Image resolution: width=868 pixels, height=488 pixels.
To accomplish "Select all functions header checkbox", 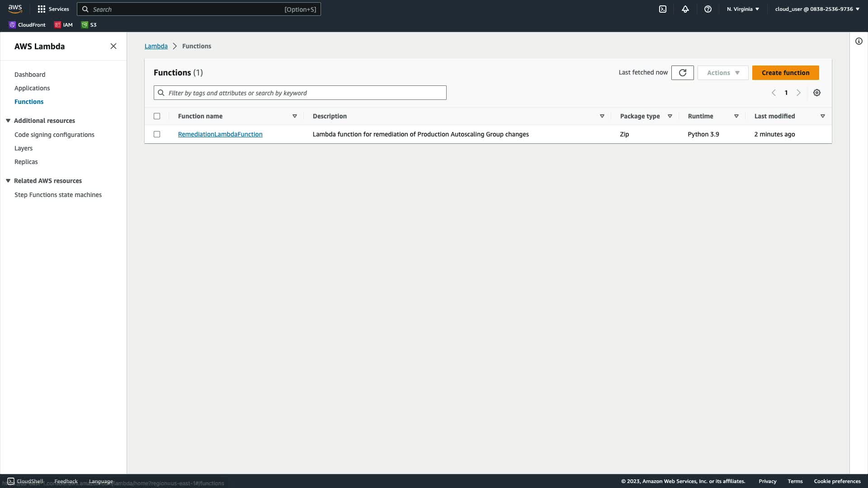I will (157, 116).
